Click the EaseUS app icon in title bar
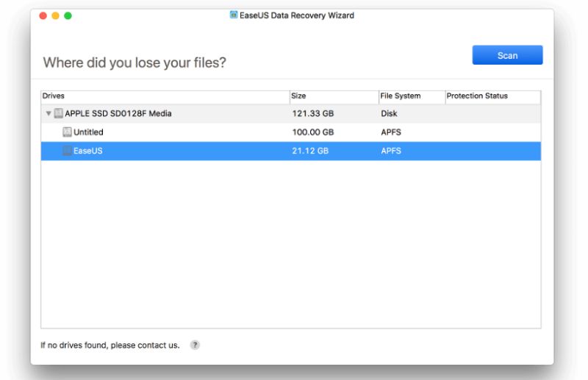Image resolution: width=588 pixels, height=380 pixels. pos(233,15)
